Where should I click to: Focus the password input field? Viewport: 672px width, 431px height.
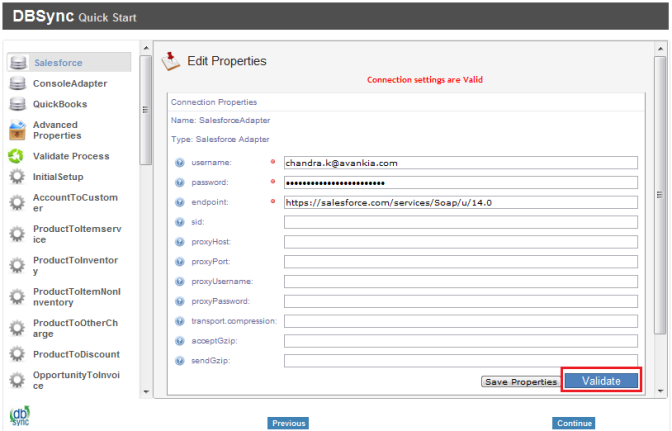pyautogui.click(x=460, y=182)
